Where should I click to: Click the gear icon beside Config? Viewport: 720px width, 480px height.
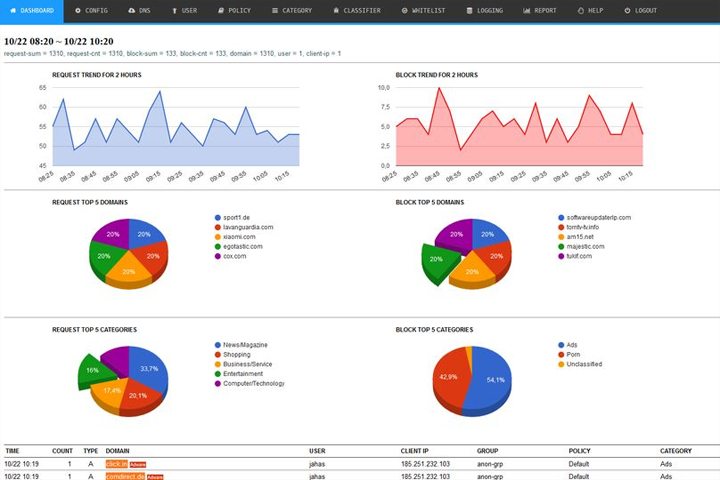pyautogui.click(x=78, y=11)
